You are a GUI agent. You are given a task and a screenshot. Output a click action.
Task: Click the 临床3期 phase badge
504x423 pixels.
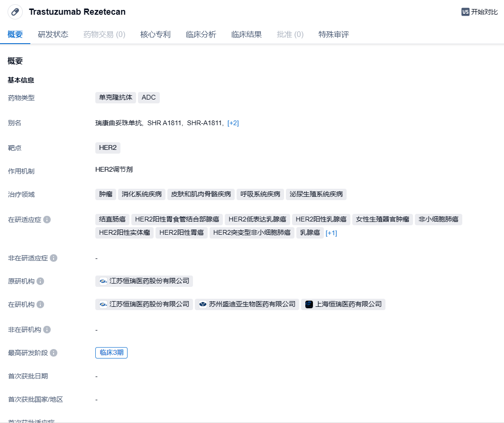[x=111, y=352]
